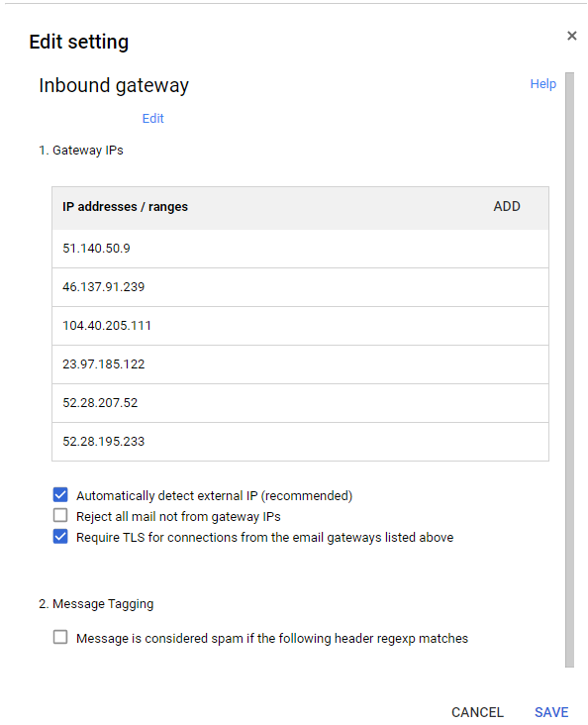Select the 52.28.195.233 IP row
The image size is (588, 725).
coord(300,442)
